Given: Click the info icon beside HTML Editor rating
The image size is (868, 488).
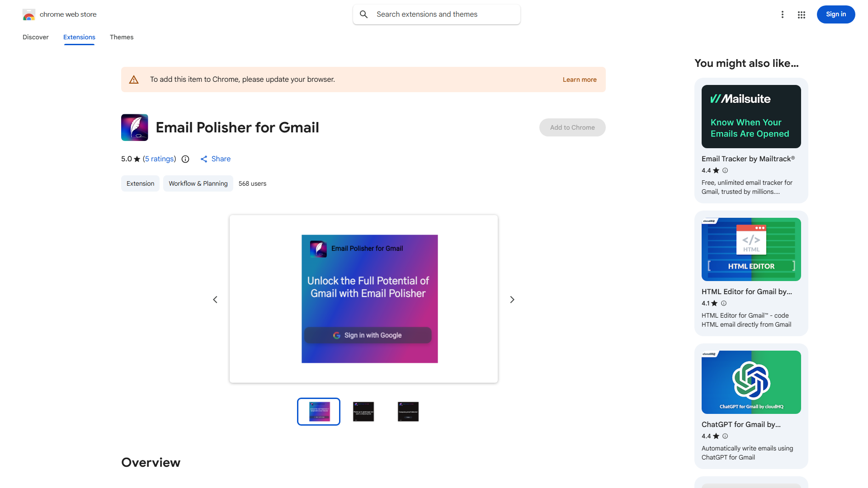Looking at the screenshot, I should (x=723, y=303).
